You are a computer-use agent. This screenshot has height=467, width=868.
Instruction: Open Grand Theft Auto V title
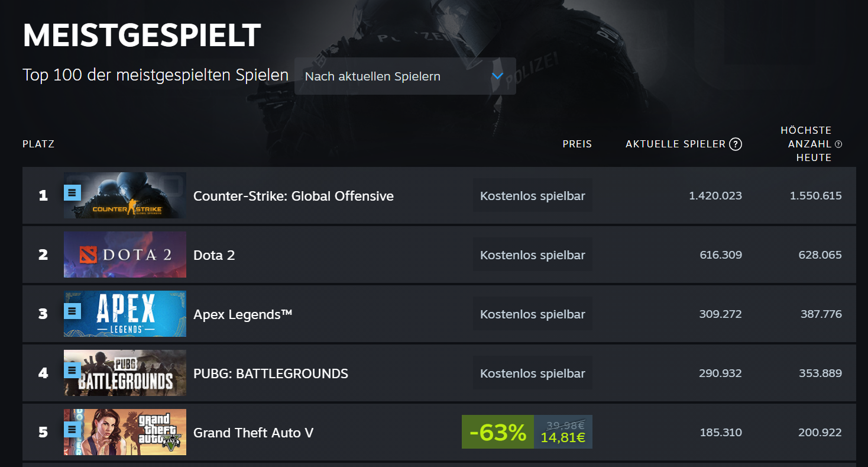click(x=253, y=433)
